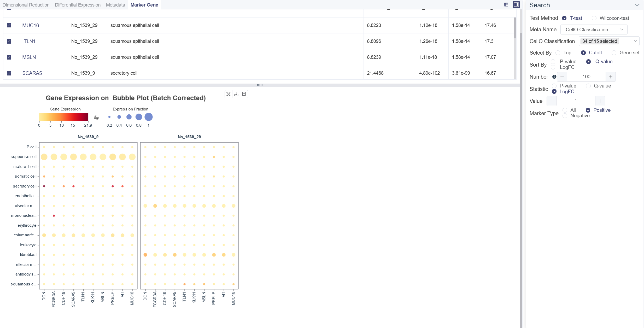Click the smallest Expression Fraction legend bubble
This screenshot has height=328, width=644.
point(109,117)
